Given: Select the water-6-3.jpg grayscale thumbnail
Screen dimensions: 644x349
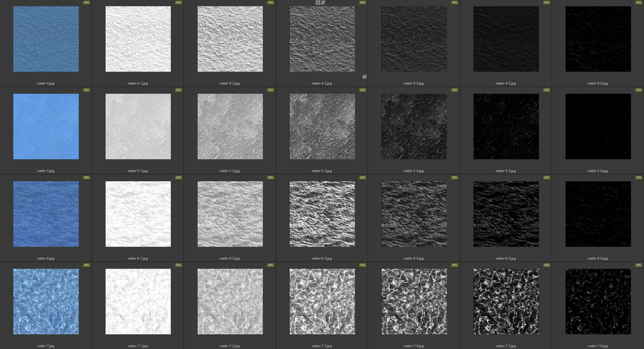Looking at the screenshot, I should pyautogui.click(x=322, y=214).
